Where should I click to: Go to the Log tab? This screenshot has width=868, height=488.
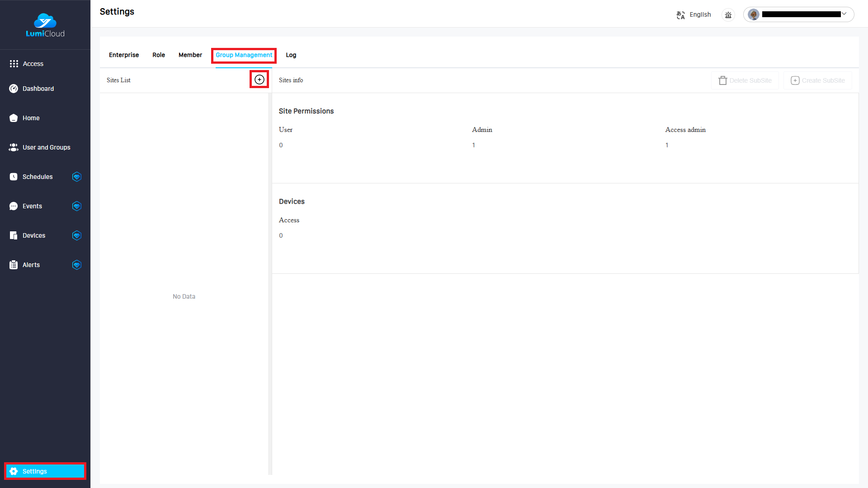pyautogui.click(x=291, y=55)
